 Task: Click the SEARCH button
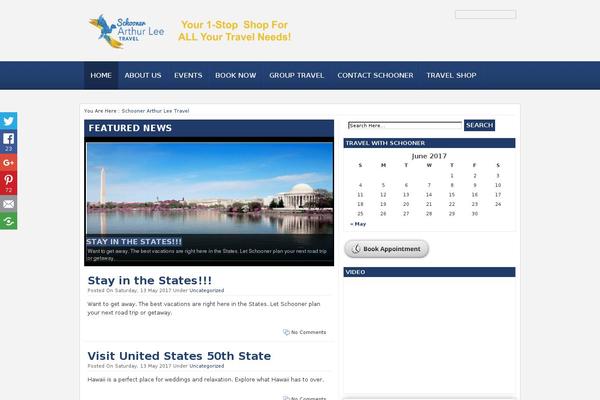point(479,125)
